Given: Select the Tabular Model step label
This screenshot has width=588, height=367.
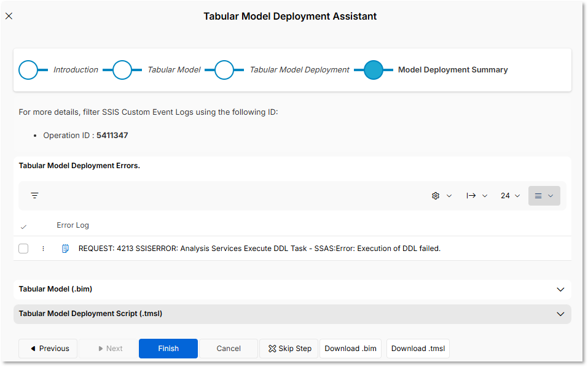Looking at the screenshot, I should pyautogui.click(x=174, y=70).
